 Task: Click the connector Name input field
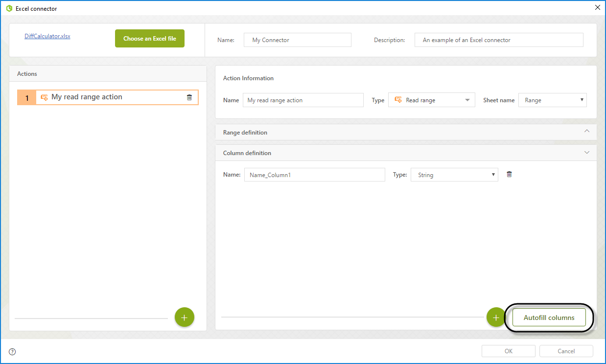point(297,40)
